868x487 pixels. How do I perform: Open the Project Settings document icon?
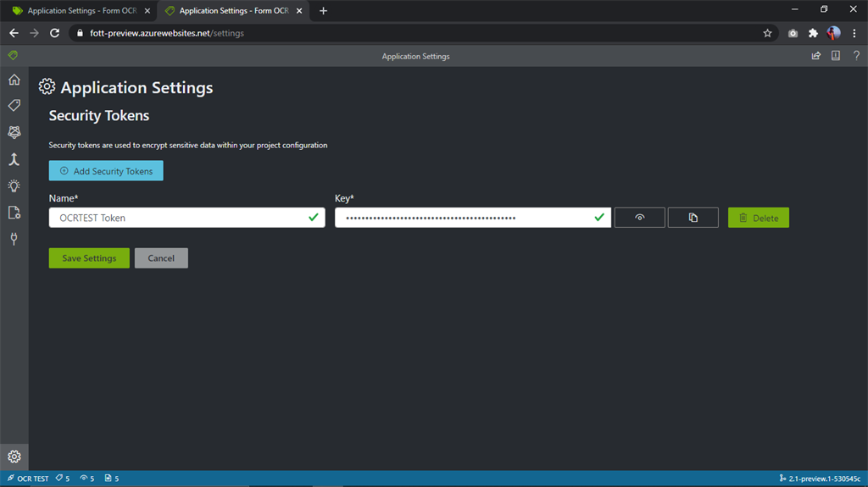pos(14,213)
